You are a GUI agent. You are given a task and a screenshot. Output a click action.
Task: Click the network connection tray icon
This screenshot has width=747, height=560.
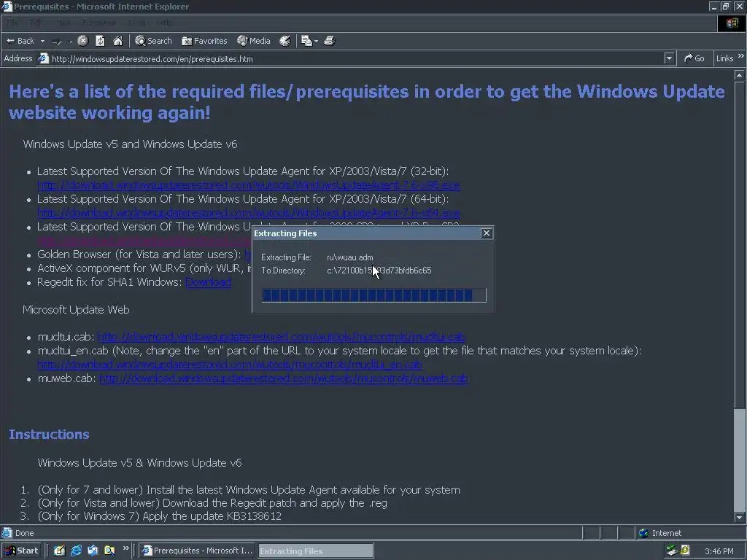(672, 551)
